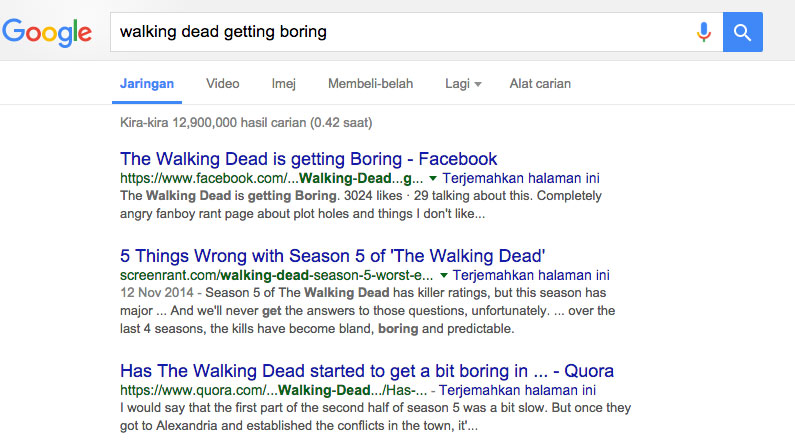The image size is (795, 441).
Task: Switch to the Imej tab
Action: click(283, 84)
